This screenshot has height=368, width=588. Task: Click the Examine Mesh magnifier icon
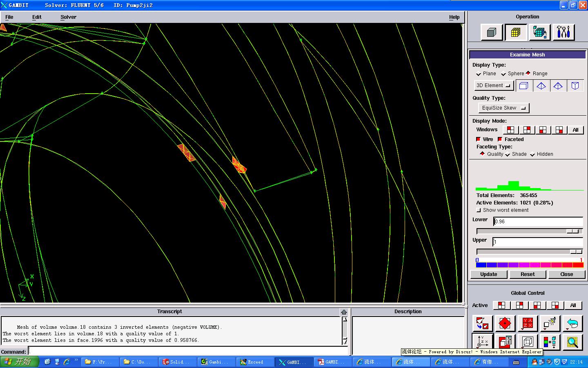[572, 342]
